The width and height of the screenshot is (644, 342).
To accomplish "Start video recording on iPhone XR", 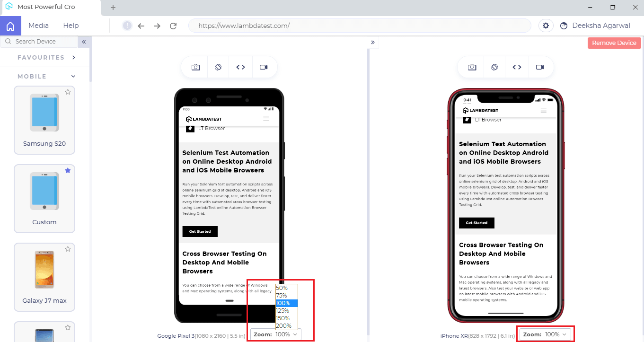I will [x=540, y=67].
